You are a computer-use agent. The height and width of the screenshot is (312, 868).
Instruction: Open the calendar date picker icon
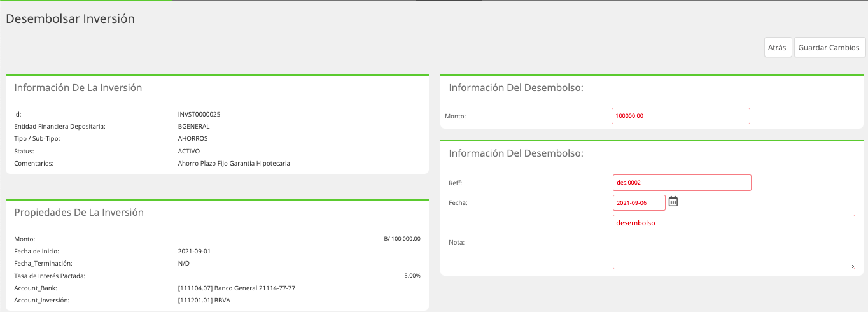(x=673, y=201)
